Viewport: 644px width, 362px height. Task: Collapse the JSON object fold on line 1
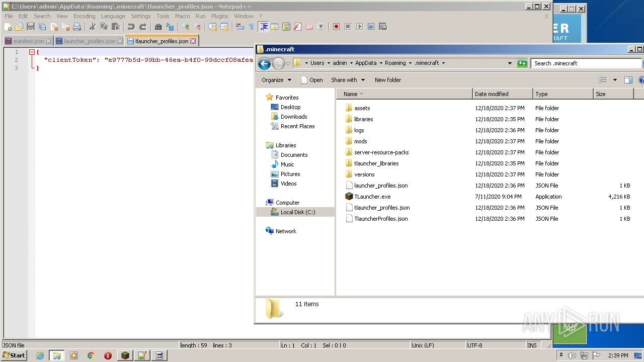(x=32, y=52)
